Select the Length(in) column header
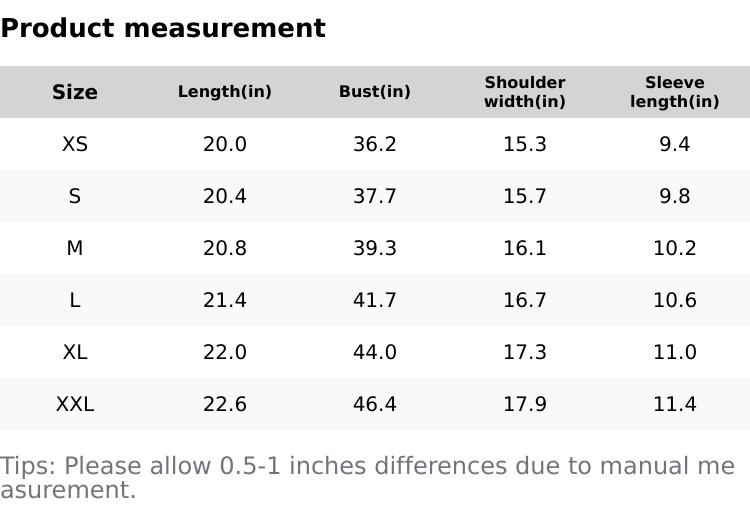 pos(225,92)
